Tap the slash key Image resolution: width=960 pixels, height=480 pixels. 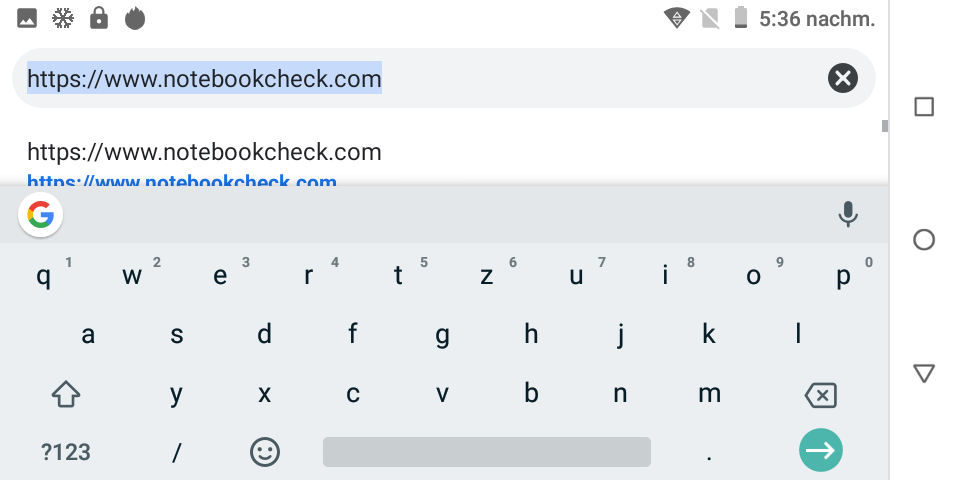click(176, 452)
